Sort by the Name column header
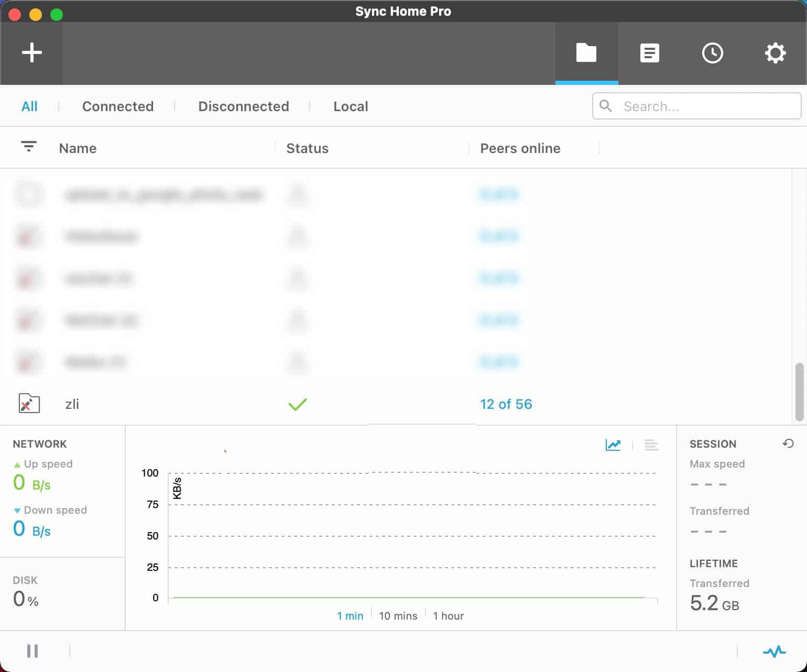The image size is (807, 672). pos(78,148)
